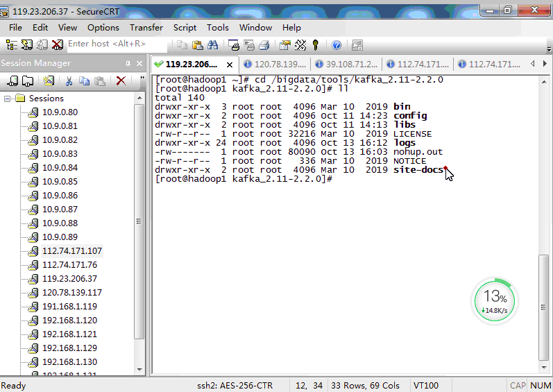Click the Find binoculars icon
The width and height of the screenshot is (553, 392).
coord(212,45)
